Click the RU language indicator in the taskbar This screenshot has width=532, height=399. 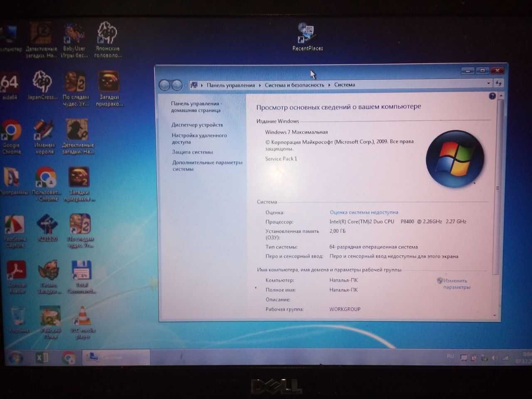[450, 356]
